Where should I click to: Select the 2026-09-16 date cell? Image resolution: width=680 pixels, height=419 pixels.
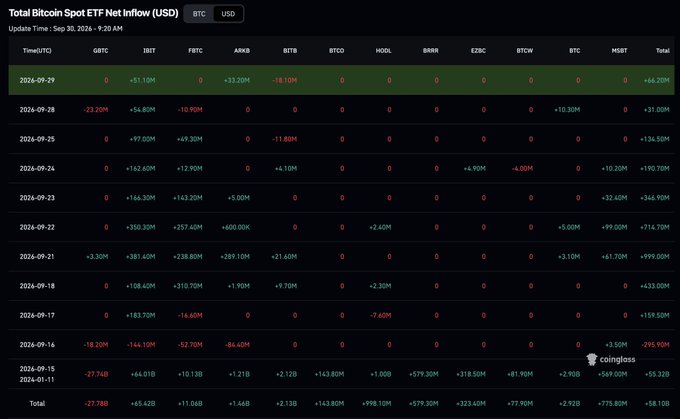click(x=37, y=345)
